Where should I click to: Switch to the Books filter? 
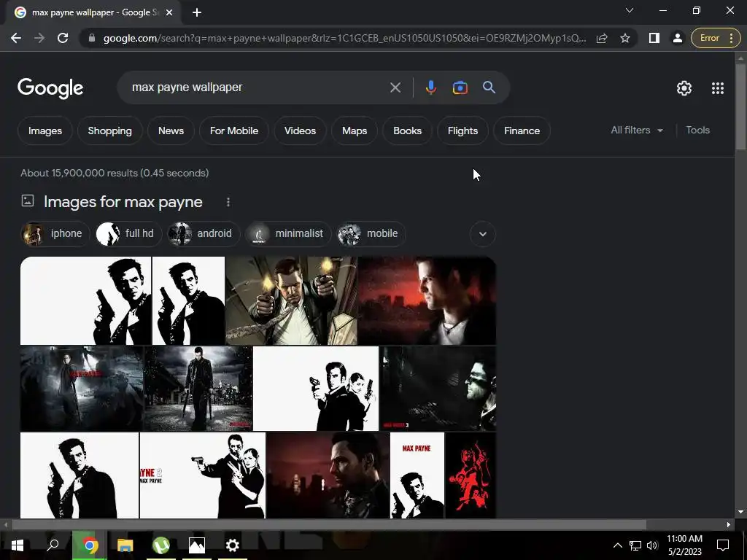pos(407,131)
